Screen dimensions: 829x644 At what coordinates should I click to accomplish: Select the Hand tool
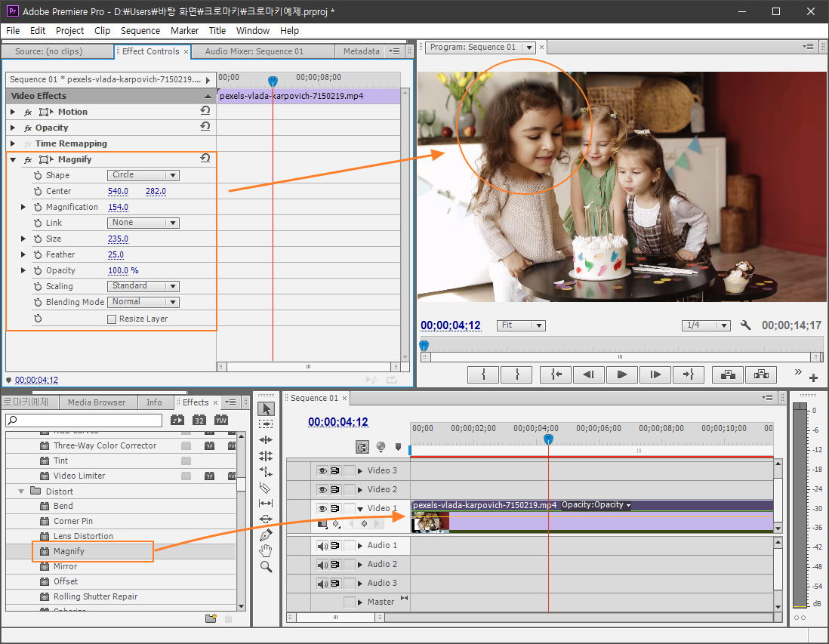tap(266, 551)
